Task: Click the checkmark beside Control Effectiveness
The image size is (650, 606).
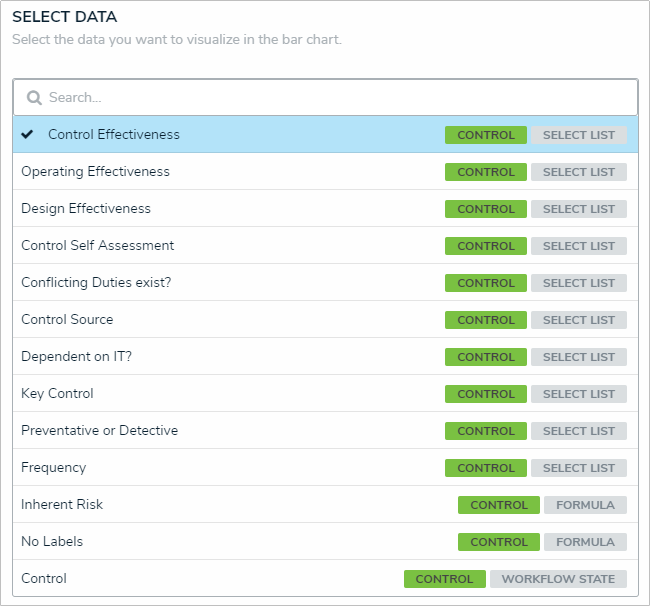Action: tap(28, 134)
